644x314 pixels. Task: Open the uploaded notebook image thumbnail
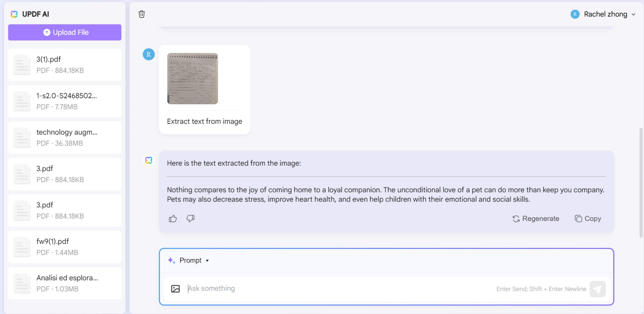click(192, 78)
